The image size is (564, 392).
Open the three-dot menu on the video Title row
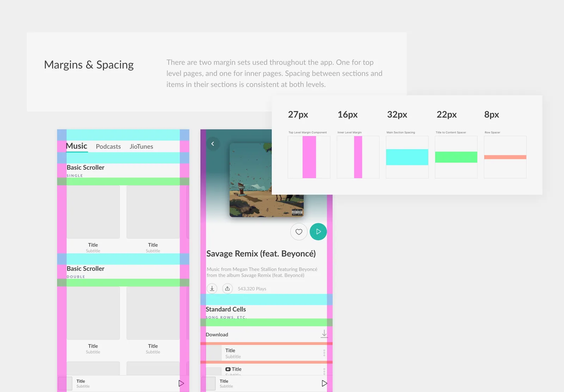(324, 371)
